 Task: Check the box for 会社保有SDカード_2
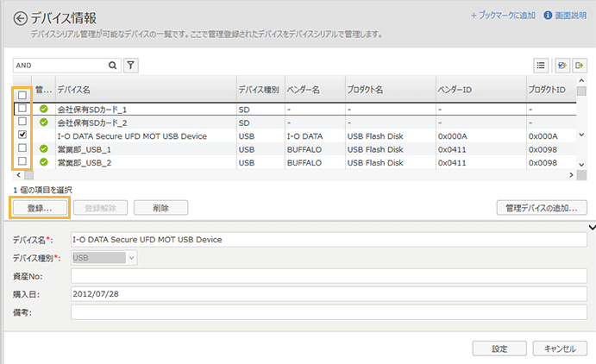click(x=22, y=122)
